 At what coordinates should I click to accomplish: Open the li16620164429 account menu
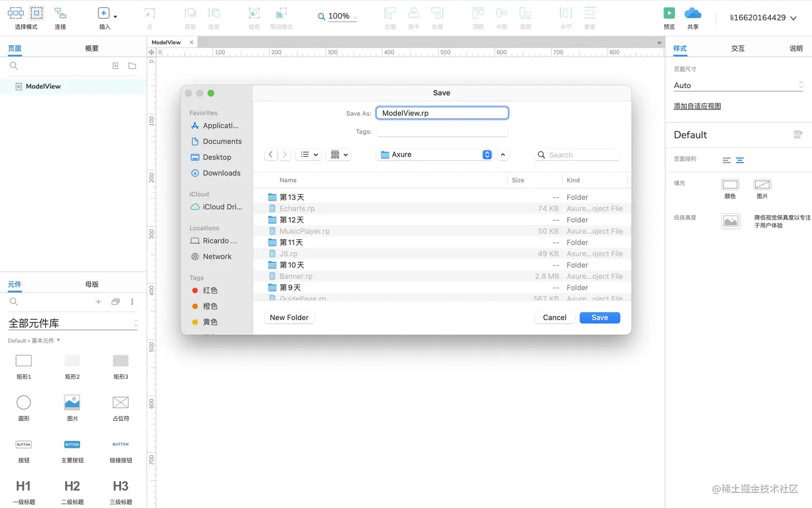pyautogui.click(x=763, y=18)
